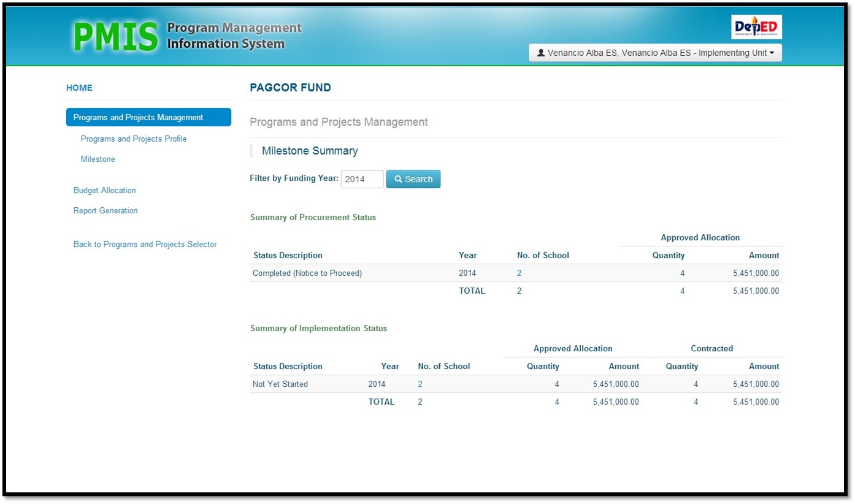The height and width of the screenshot is (504, 855).
Task: Click the Search button
Action: tap(413, 179)
